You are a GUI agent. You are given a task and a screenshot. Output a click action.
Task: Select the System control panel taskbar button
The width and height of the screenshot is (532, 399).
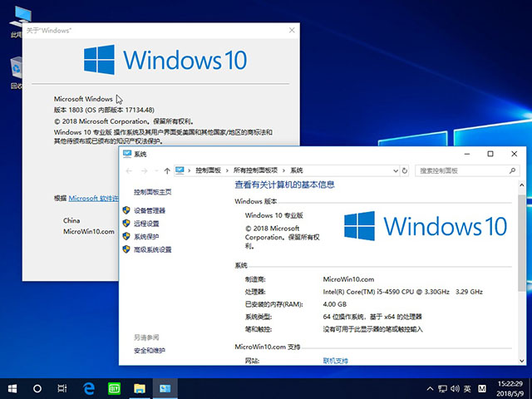165,388
